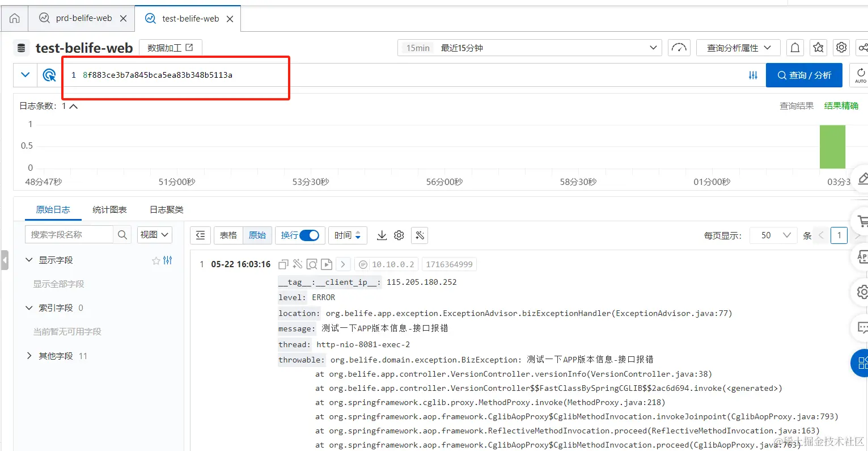Switch log display to 表格 table view
This screenshot has height=451, width=868.
pos(228,235)
